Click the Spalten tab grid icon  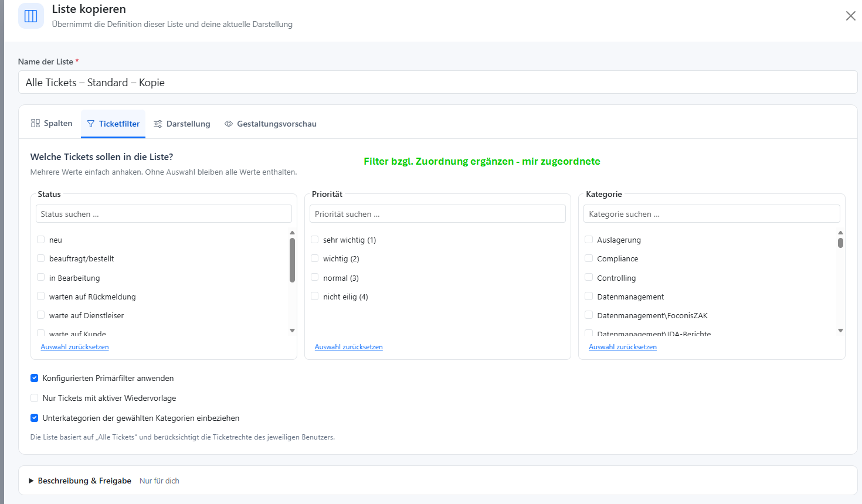[x=35, y=123]
